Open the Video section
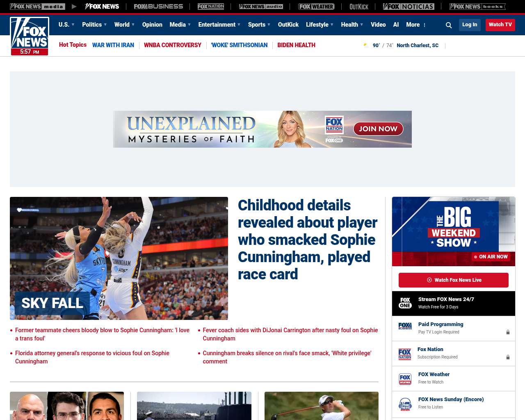Image resolution: width=525 pixels, height=420 pixels. 378,25
